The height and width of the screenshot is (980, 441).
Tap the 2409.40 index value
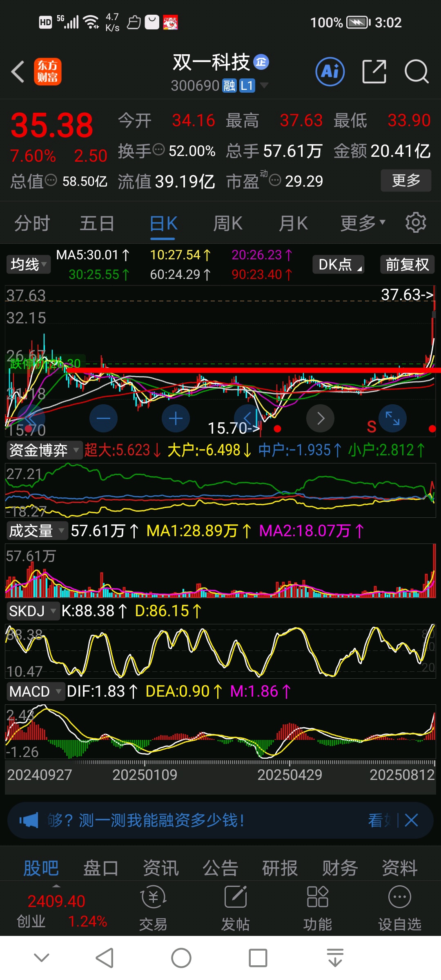56,901
